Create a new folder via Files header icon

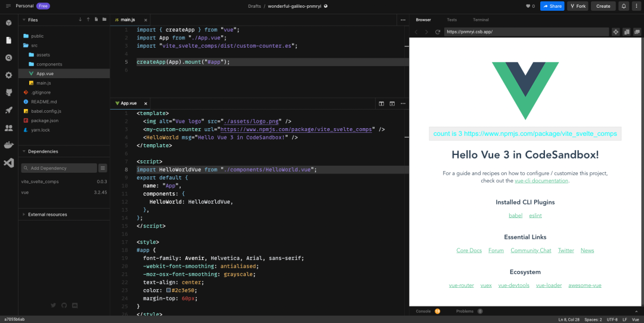coord(104,19)
